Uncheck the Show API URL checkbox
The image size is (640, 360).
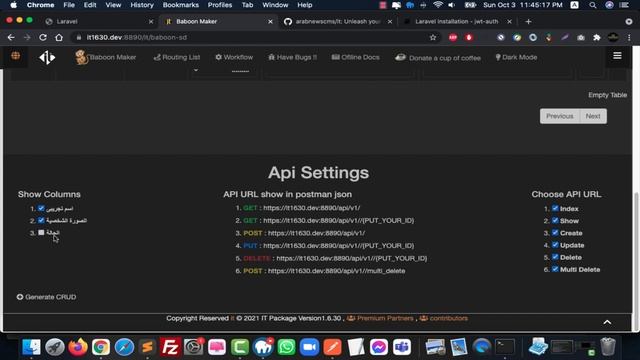coord(555,220)
